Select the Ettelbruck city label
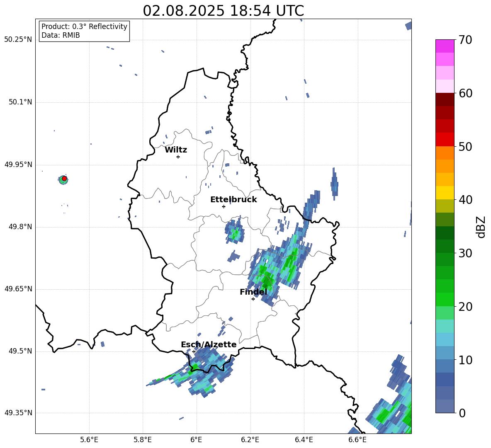The width and height of the screenshot is (491, 448). click(x=233, y=200)
